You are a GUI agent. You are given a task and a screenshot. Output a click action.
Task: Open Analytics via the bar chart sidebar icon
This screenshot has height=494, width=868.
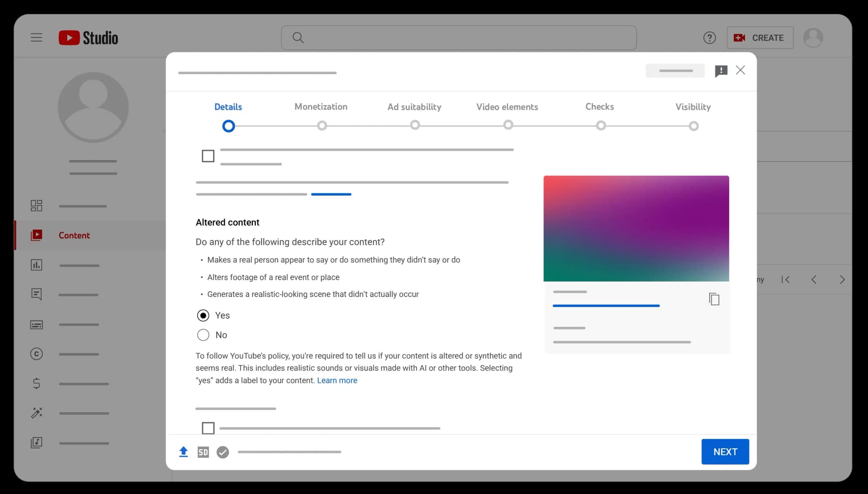[x=36, y=265]
